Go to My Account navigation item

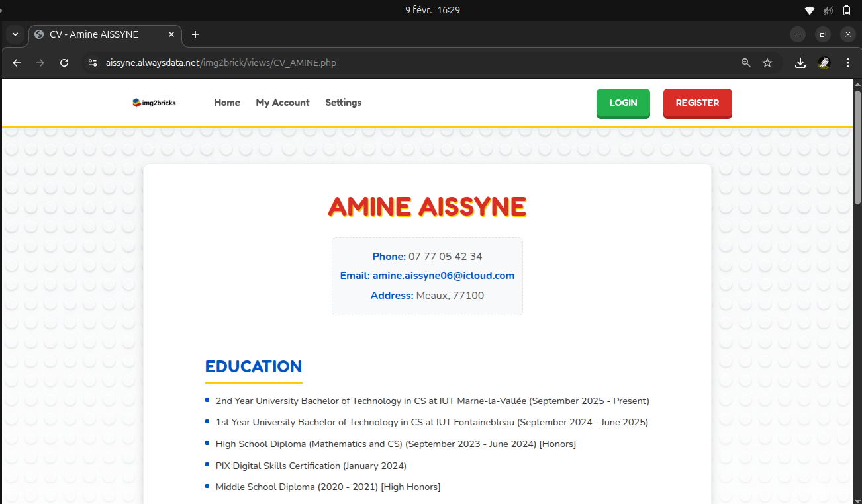(283, 103)
